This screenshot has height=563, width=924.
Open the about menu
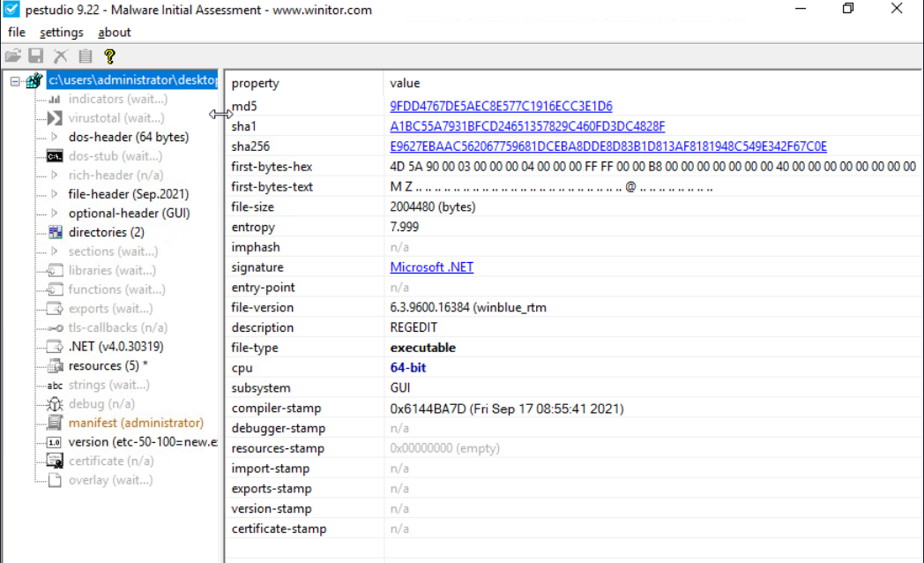pyautogui.click(x=115, y=33)
